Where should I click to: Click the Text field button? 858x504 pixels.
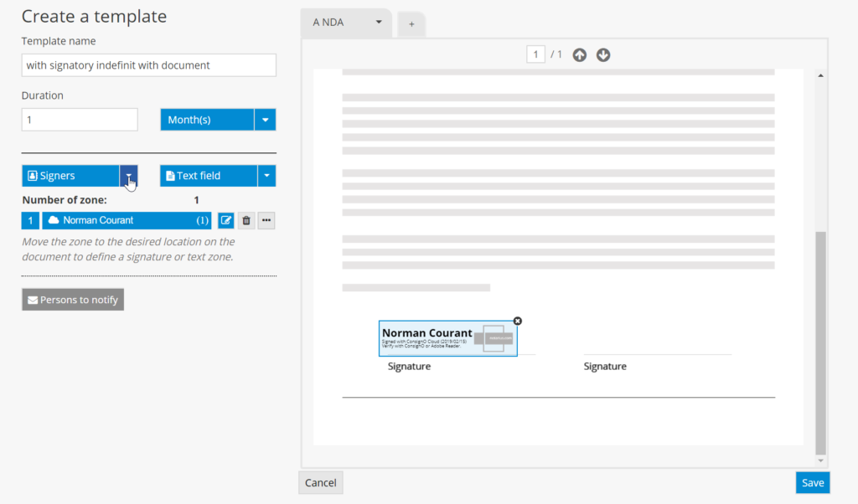tap(209, 176)
